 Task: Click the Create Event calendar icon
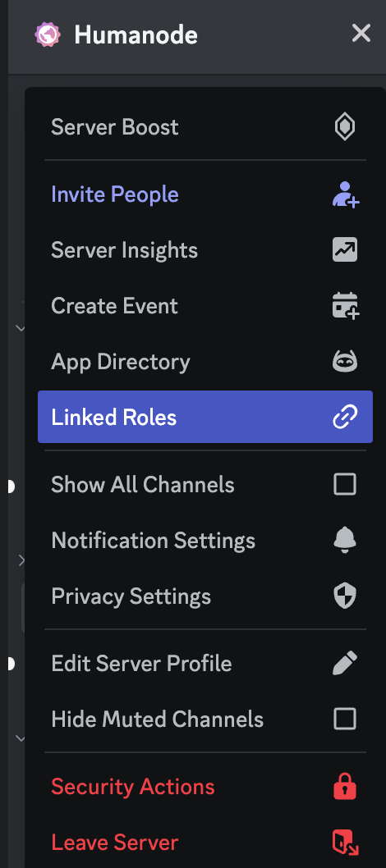[346, 306]
